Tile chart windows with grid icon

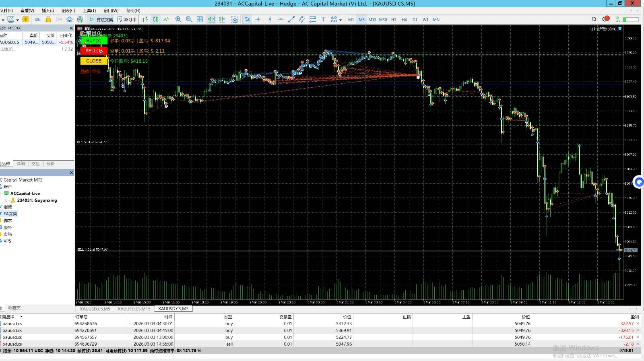pyautogui.click(x=200, y=19)
